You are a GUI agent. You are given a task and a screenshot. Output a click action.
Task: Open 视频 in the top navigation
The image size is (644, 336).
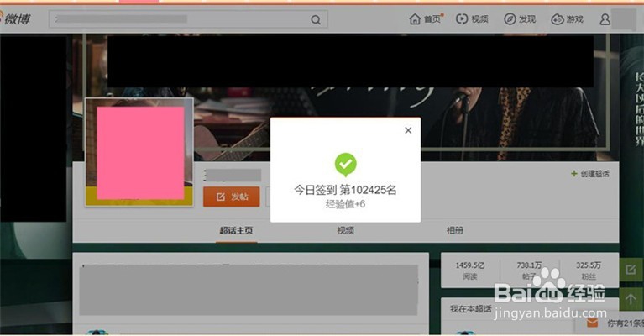[473, 18]
